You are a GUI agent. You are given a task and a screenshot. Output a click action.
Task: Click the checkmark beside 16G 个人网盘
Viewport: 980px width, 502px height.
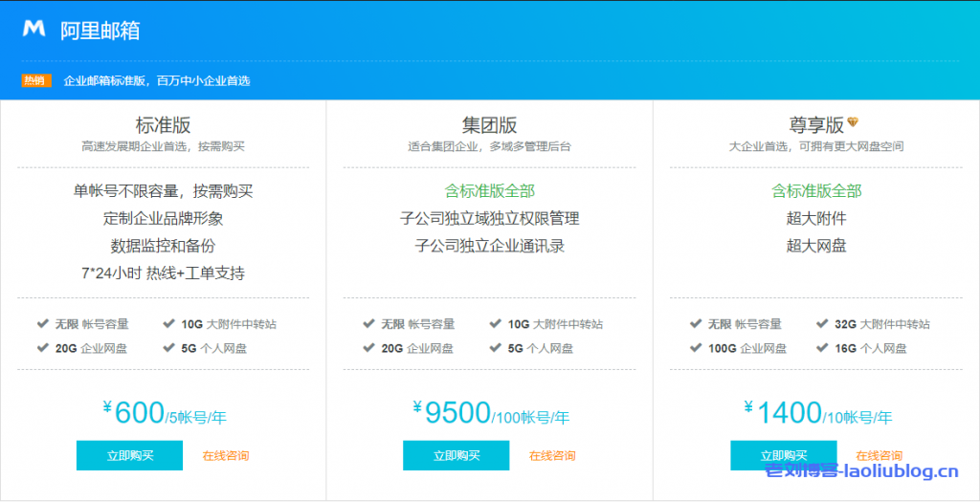[x=822, y=348]
